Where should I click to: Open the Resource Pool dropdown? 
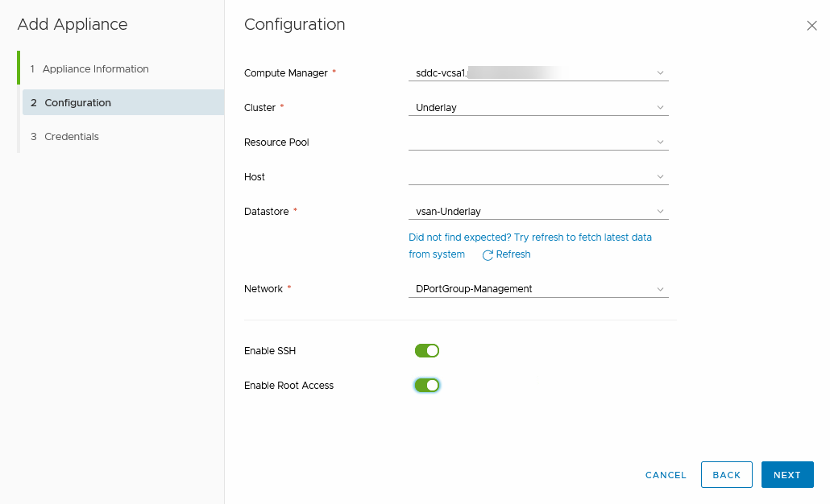537,143
